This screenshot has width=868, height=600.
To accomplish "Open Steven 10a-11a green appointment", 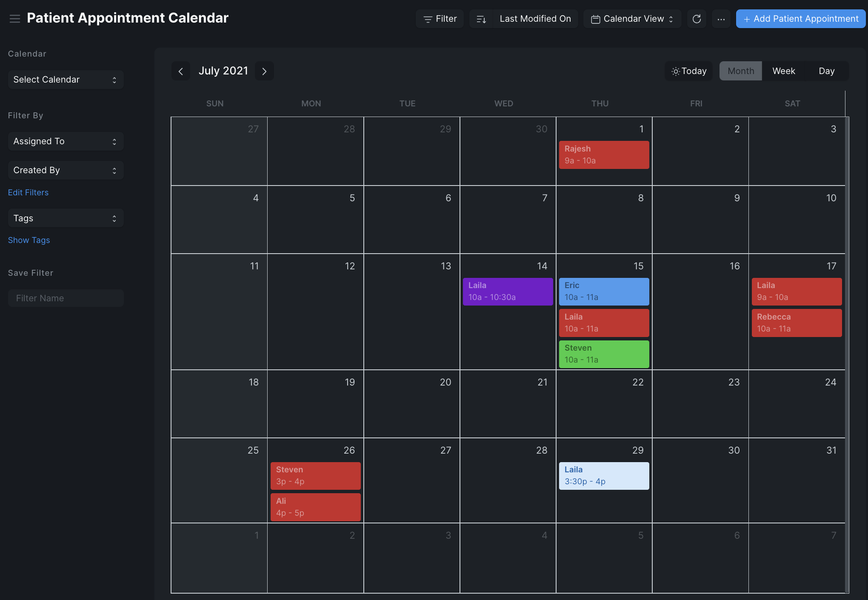I will [604, 354].
